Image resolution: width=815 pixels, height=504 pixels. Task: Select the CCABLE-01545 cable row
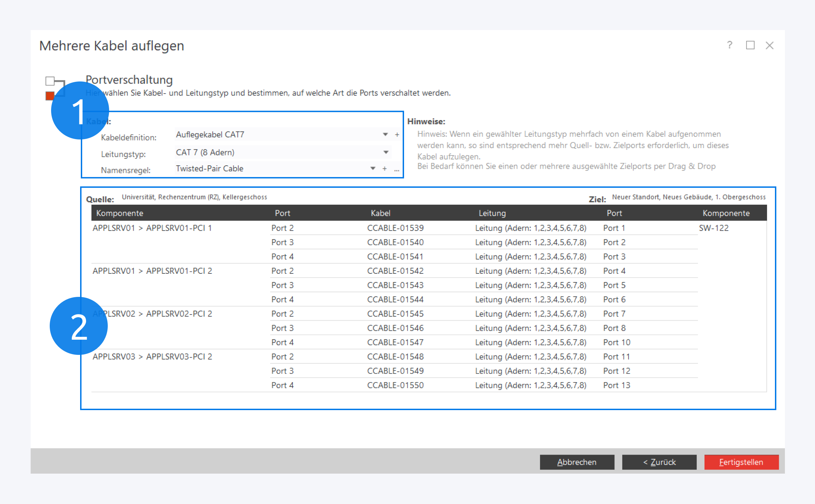(395, 314)
